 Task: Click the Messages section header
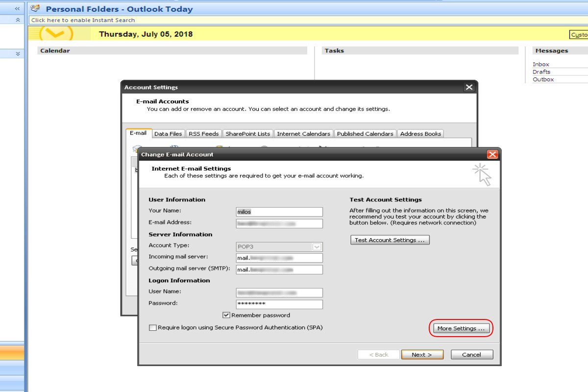pyautogui.click(x=560, y=50)
